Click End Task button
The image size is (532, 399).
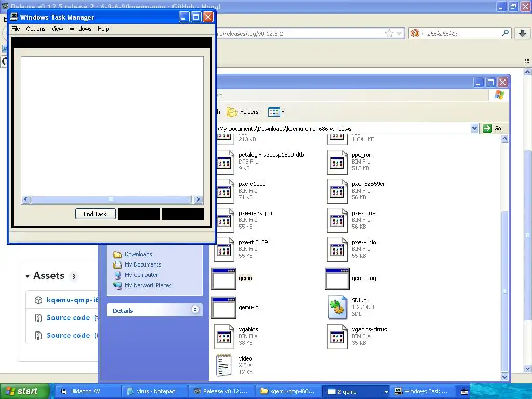pos(96,214)
